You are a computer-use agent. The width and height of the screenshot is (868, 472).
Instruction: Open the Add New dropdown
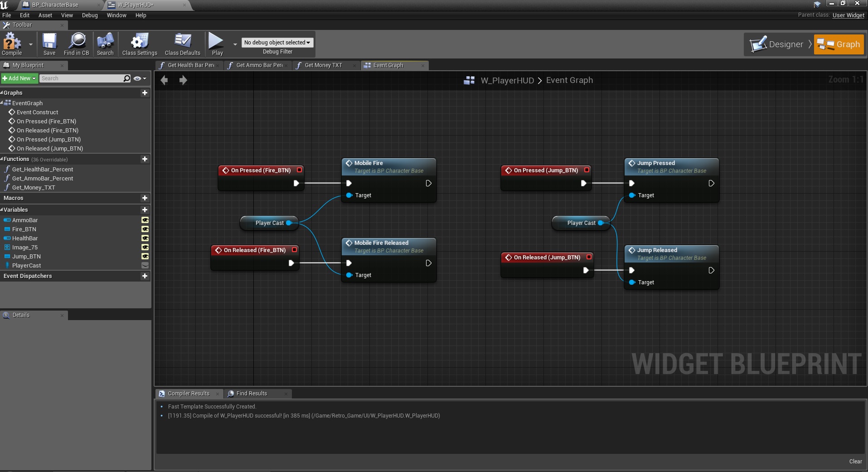tap(19, 78)
